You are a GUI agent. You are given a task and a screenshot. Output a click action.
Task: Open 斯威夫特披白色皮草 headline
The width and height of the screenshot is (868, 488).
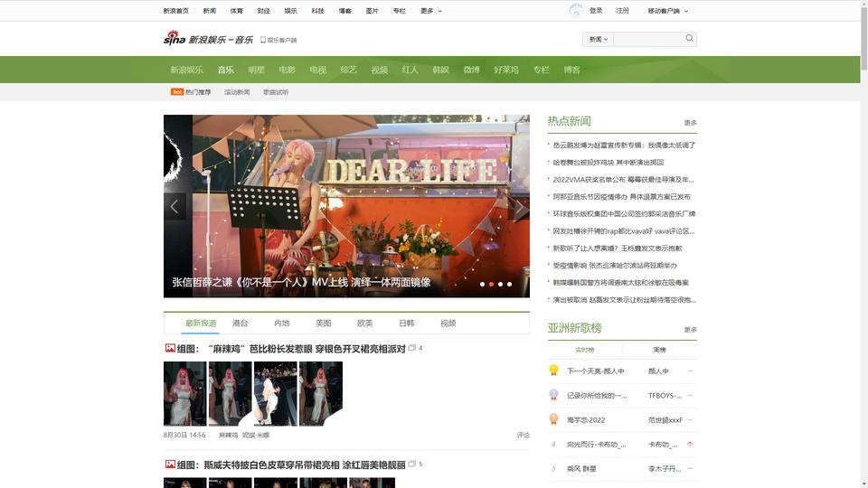coord(291,465)
